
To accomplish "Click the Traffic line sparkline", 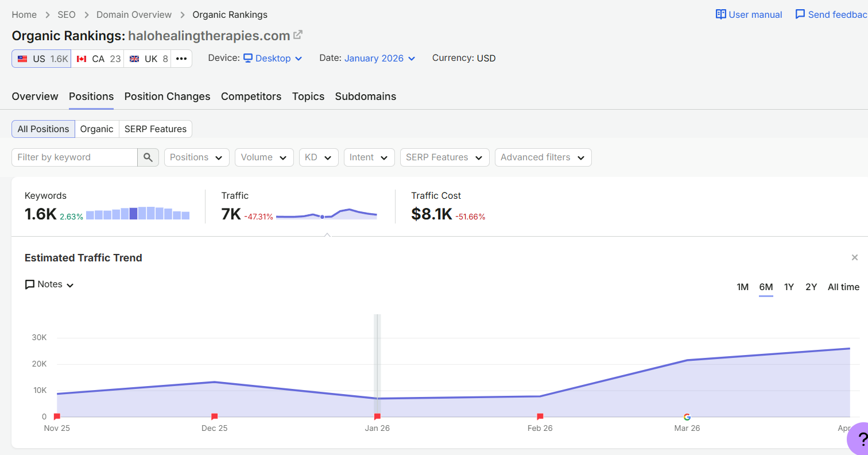I will click(x=327, y=214).
